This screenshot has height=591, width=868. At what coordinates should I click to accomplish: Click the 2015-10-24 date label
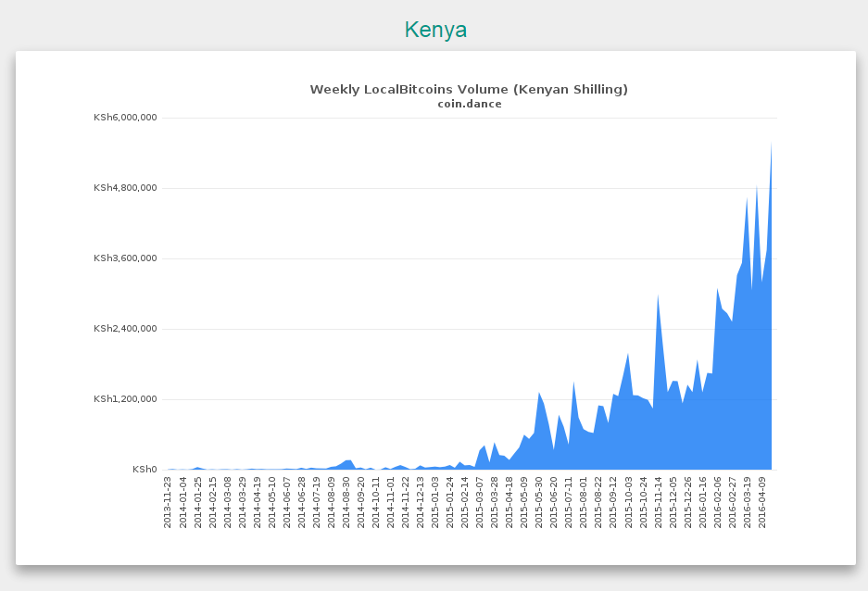coord(643,502)
